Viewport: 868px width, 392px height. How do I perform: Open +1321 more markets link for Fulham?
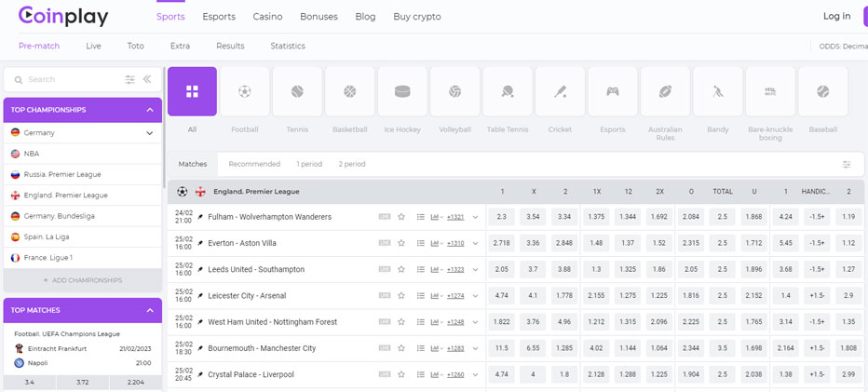[x=455, y=217]
